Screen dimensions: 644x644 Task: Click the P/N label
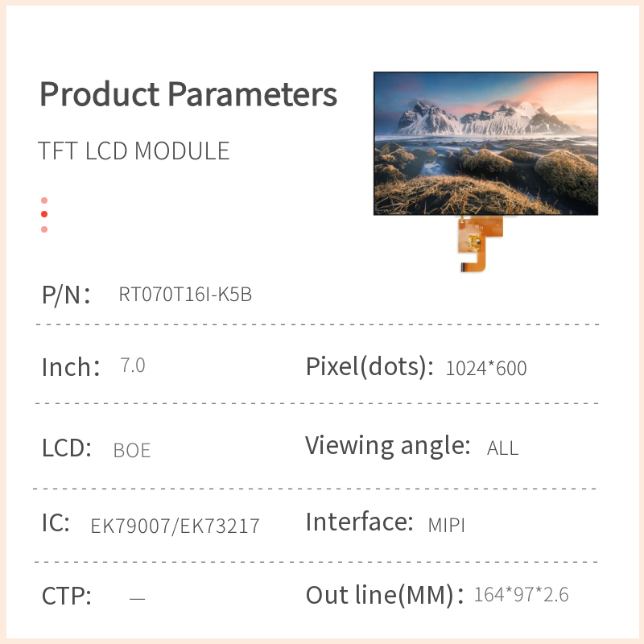[x=66, y=295]
